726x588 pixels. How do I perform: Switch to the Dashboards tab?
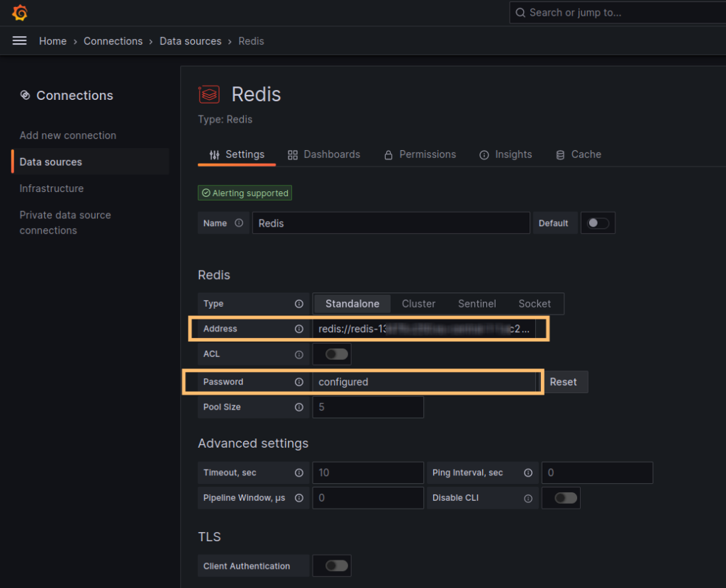point(323,154)
